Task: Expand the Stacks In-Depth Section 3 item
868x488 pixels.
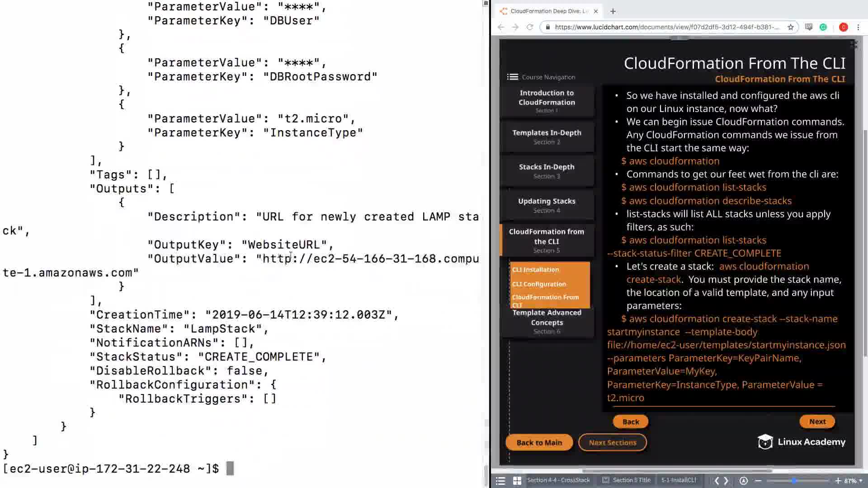Action: pyautogui.click(x=547, y=171)
